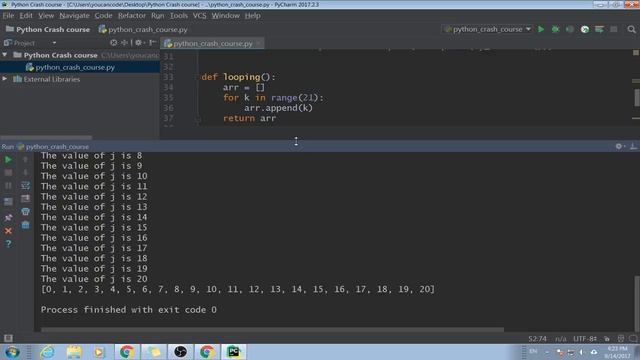Click the console horizontal scrollbar

(272, 329)
